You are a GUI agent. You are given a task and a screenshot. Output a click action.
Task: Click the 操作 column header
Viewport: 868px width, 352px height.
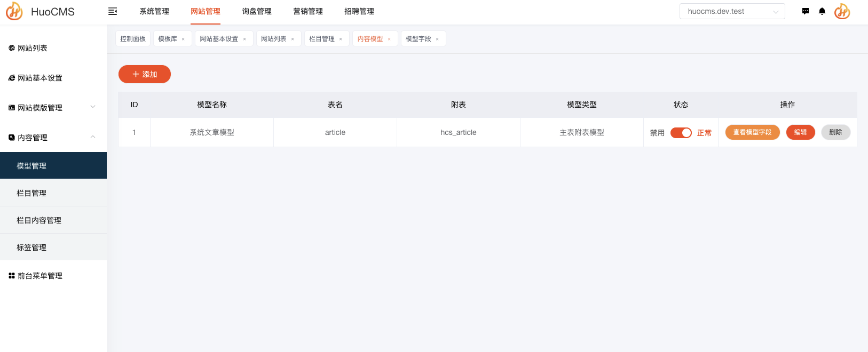point(787,105)
